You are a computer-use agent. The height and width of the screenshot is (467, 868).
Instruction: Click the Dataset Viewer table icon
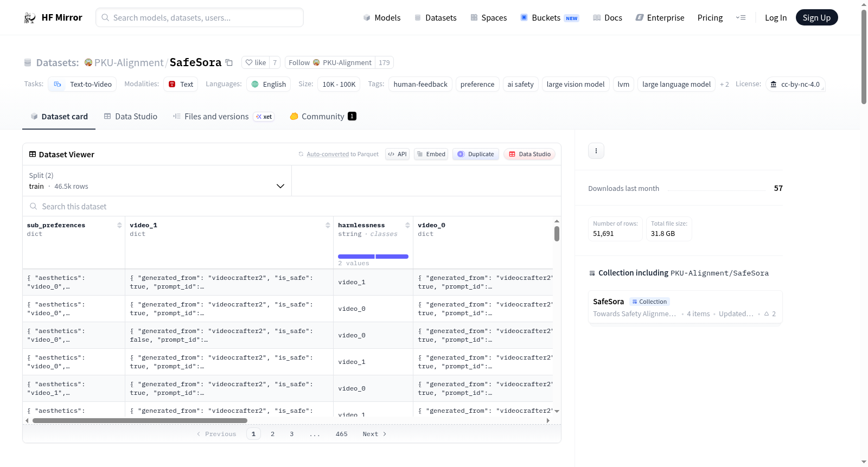[33, 154]
